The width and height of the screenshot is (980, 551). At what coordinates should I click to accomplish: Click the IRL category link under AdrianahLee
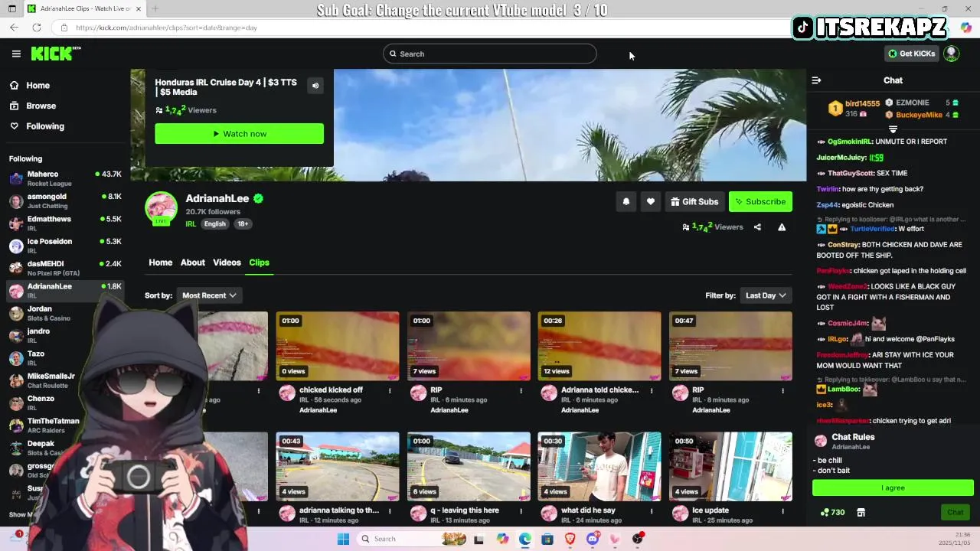[191, 224]
